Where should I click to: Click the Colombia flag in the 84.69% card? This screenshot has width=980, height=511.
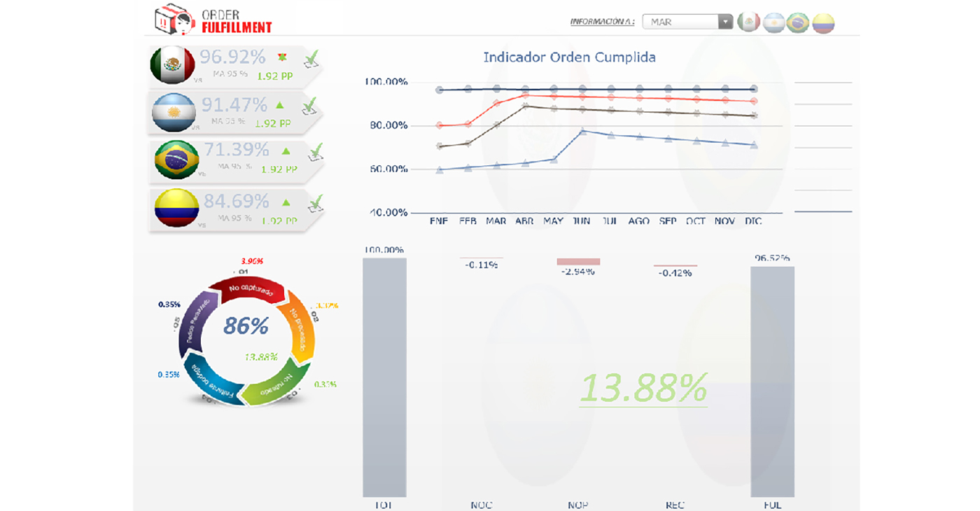[x=176, y=207]
